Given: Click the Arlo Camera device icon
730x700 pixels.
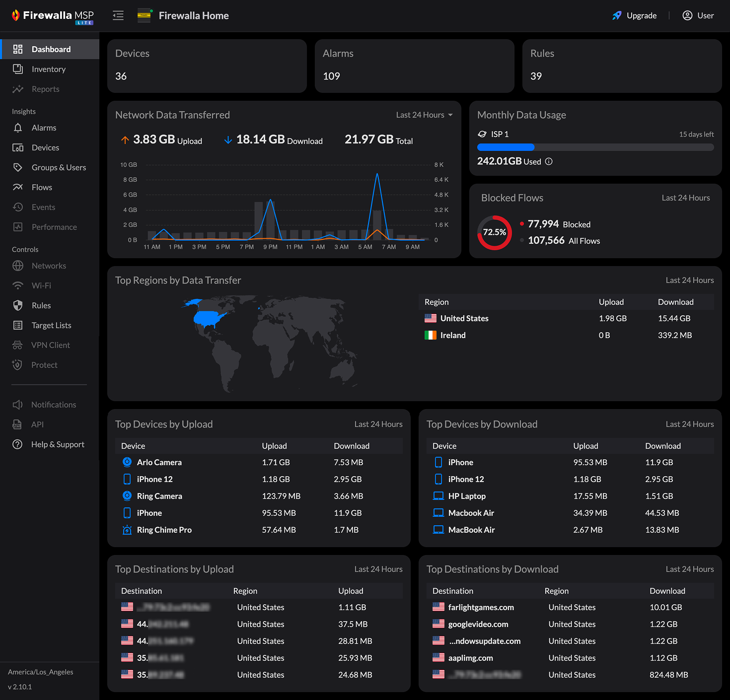Looking at the screenshot, I should [x=127, y=462].
